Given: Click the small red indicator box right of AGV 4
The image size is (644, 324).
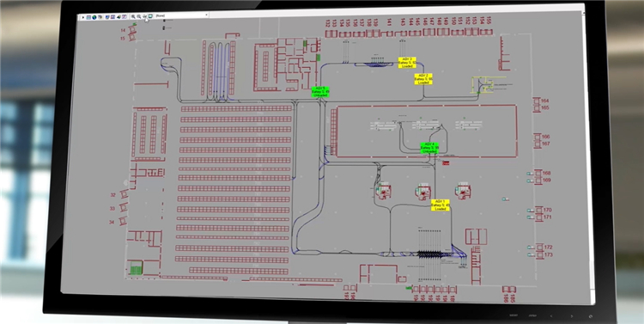Looking at the screenshot, I should tap(446, 163).
